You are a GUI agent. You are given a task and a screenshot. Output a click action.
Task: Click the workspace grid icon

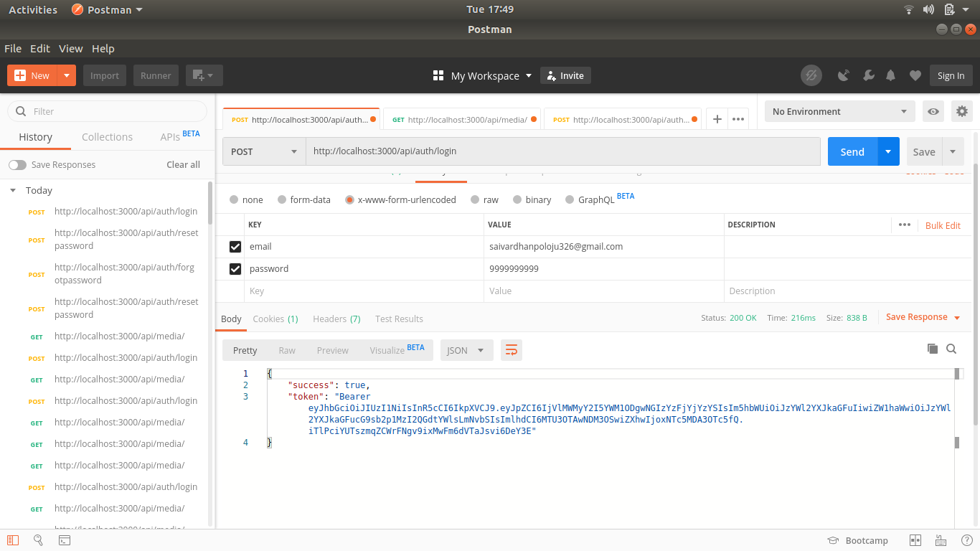coord(438,75)
